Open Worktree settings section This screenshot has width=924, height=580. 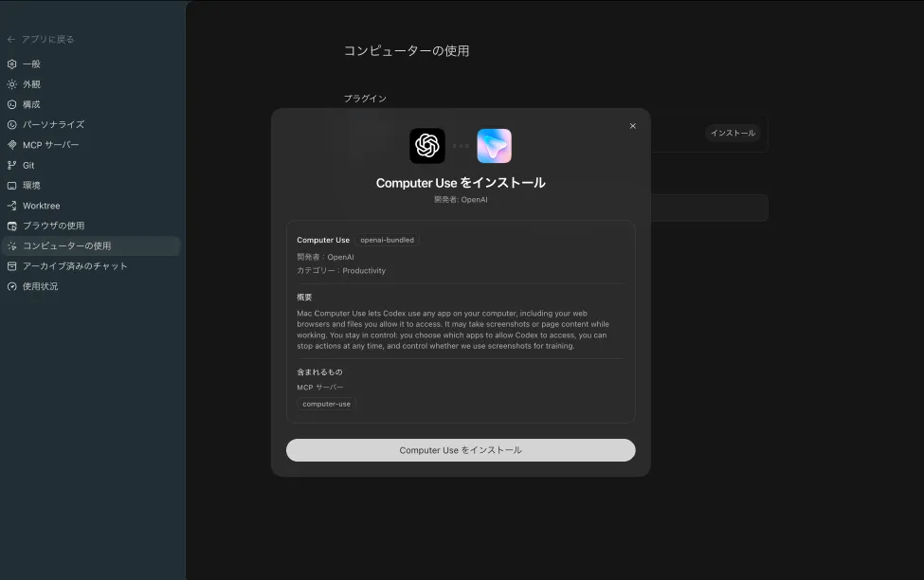(x=91, y=206)
